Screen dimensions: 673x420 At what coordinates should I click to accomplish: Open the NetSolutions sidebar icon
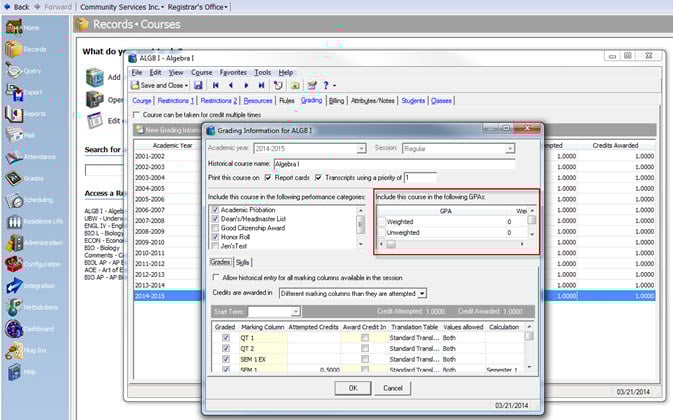pos(14,307)
